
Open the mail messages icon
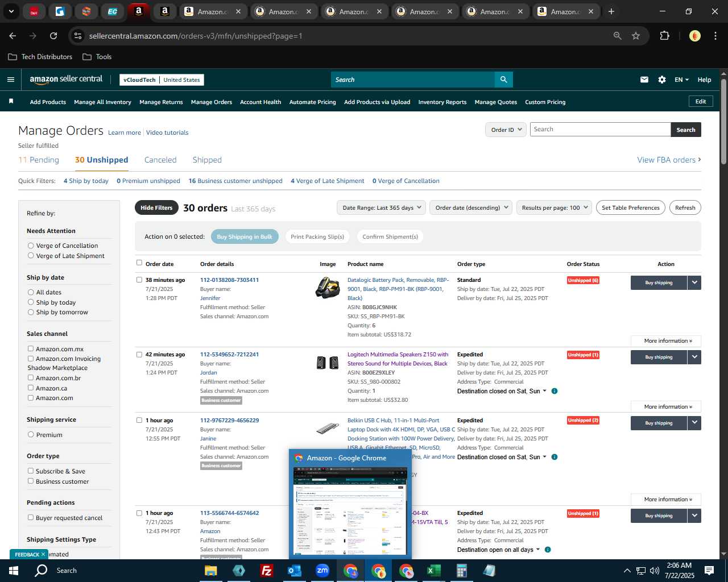tap(644, 80)
